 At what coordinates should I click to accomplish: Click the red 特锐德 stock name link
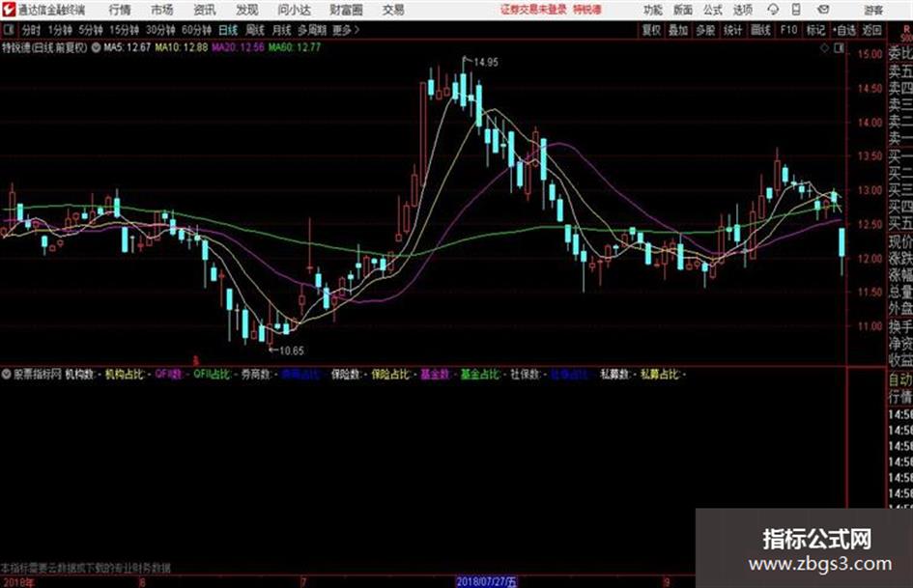tap(587, 10)
